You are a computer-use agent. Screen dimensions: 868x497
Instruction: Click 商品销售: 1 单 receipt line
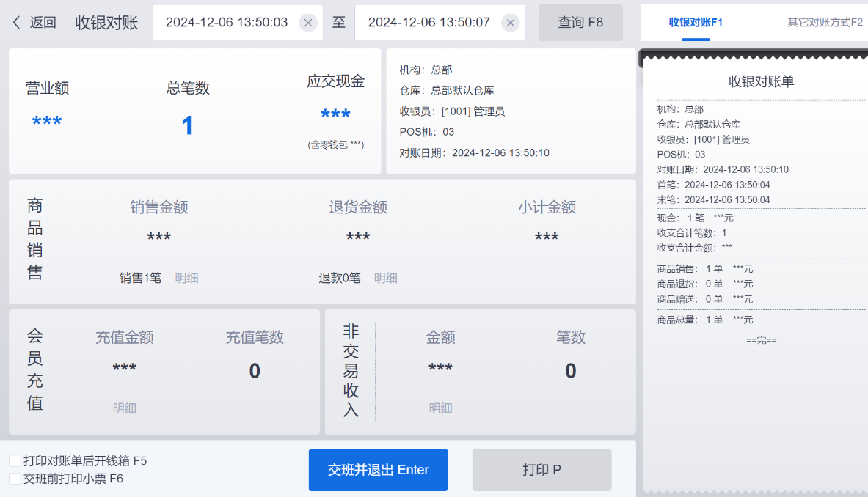(x=705, y=269)
